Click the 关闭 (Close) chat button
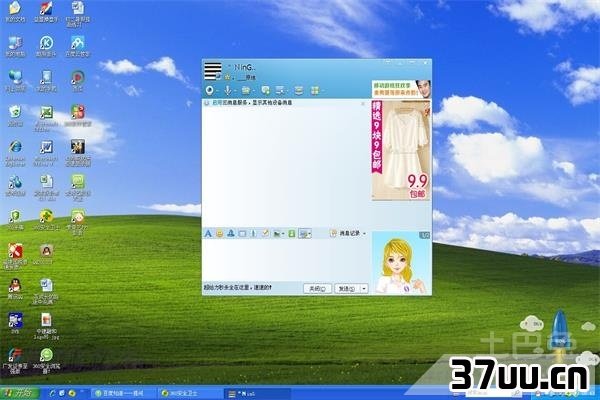The width and height of the screenshot is (600, 400). pyautogui.click(x=317, y=289)
